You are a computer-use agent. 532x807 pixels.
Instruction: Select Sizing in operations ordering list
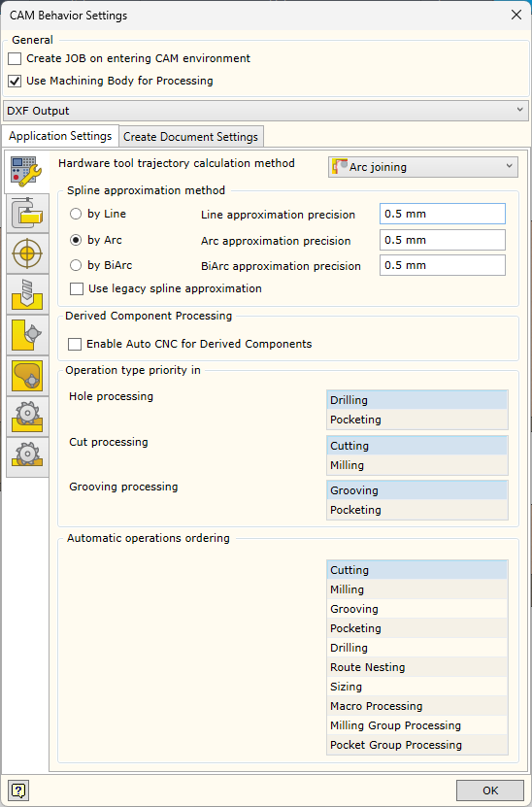417,687
